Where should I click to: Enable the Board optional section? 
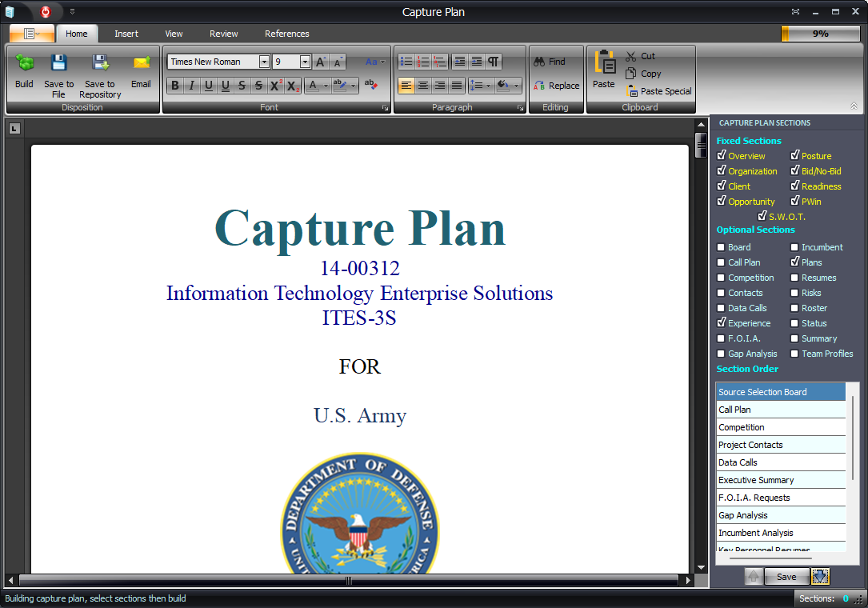(x=721, y=247)
